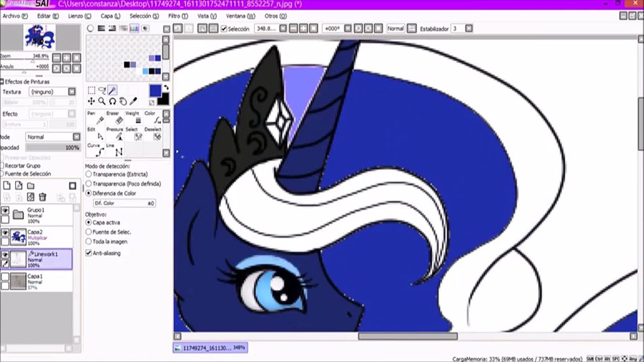The height and width of the screenshot is (362, 644).
Task: Clear the layer with the erase-layer icon
Action: click(x=31, y=197)
